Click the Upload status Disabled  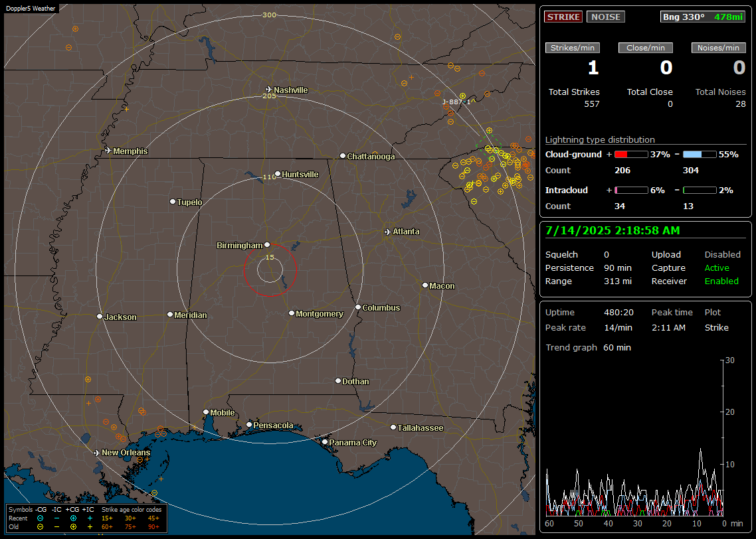[722, 255]
